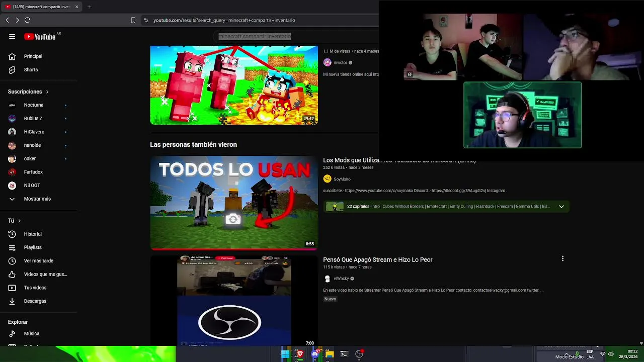Click the YouTube logo
This screenshot has height=362, width=644.
pyautogui.click(x=40, y=36)
